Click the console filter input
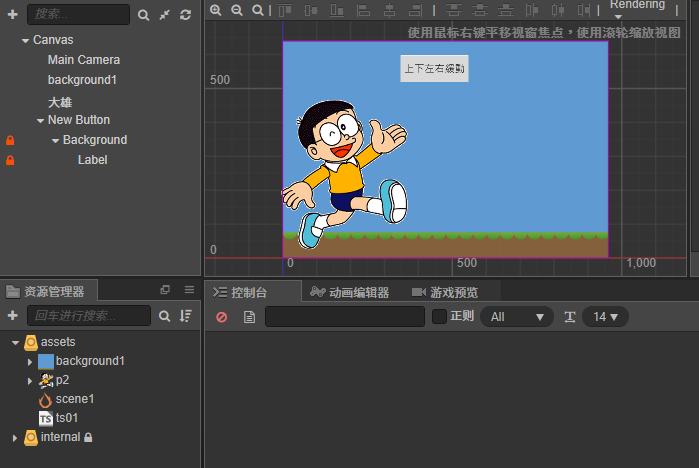This screenshot has height=468, width=699. [x=345, y=316]
